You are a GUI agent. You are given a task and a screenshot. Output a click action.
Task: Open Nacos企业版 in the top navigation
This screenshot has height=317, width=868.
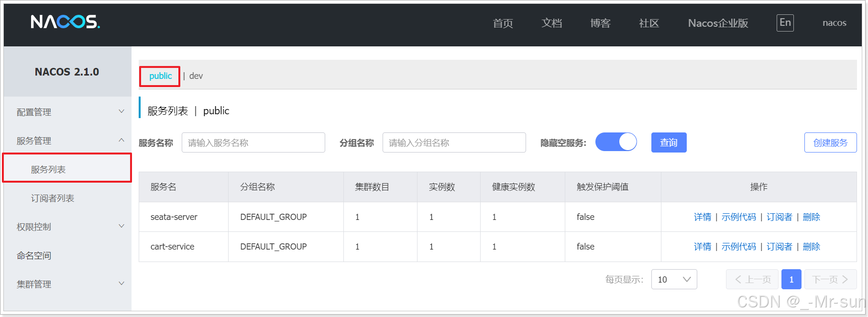point(718,23)
